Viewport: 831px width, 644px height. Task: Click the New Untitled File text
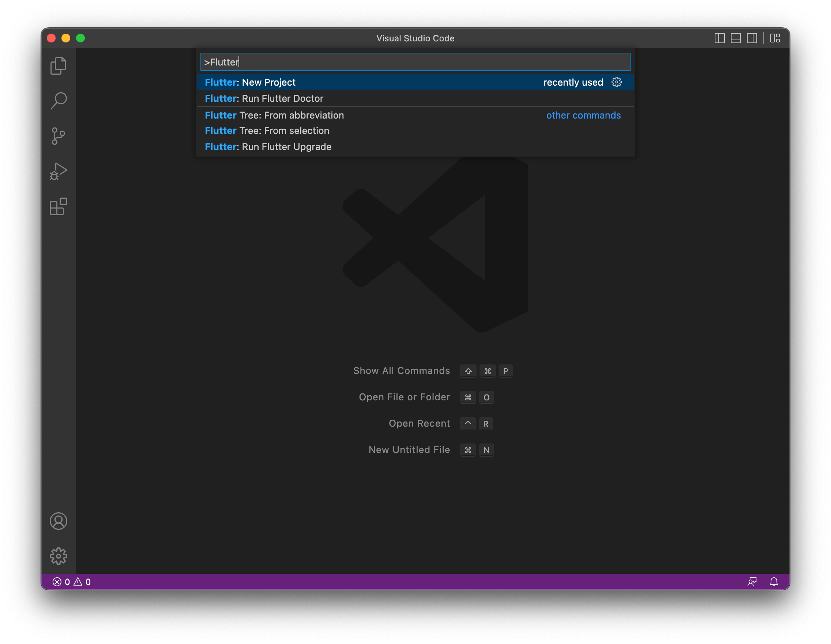point(409,449)
